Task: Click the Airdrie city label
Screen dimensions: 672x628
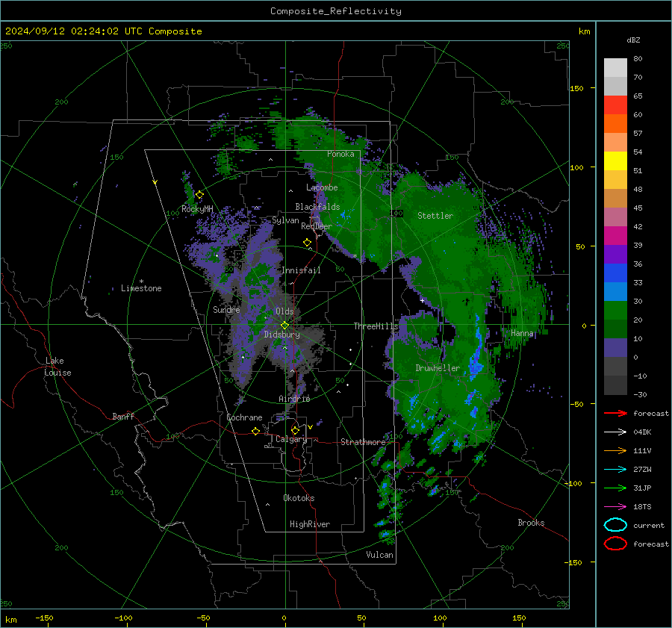Action: tap(294, 399)
